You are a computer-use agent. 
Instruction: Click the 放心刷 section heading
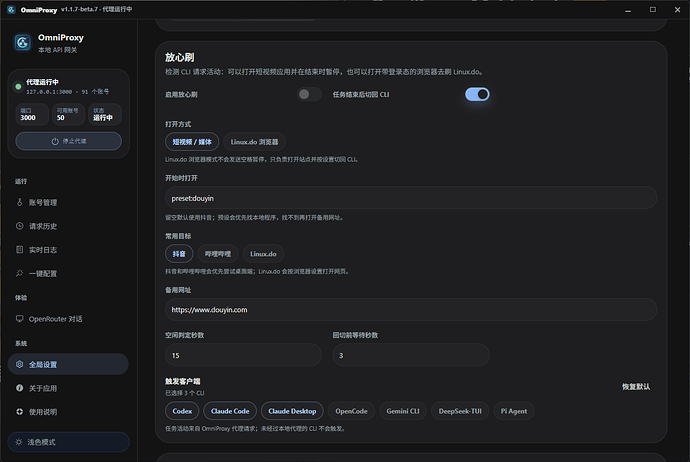[x=180, y=57]
